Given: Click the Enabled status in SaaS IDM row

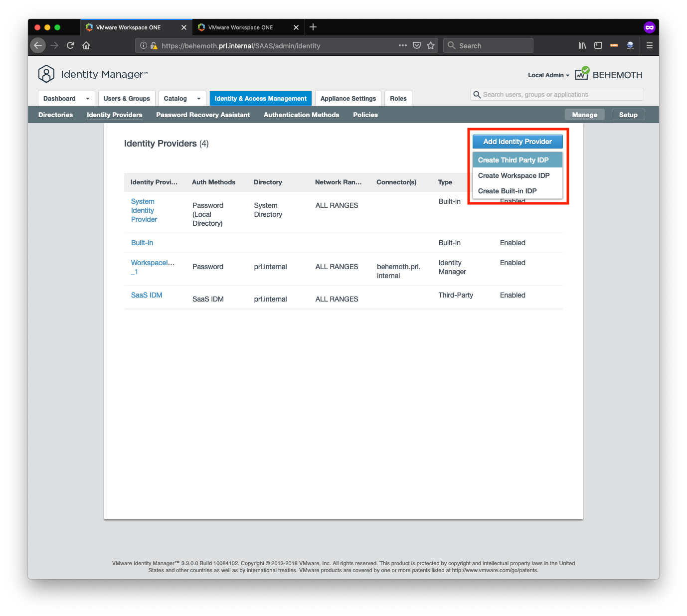Looking at the screenshot, I should tap(513, 295).
